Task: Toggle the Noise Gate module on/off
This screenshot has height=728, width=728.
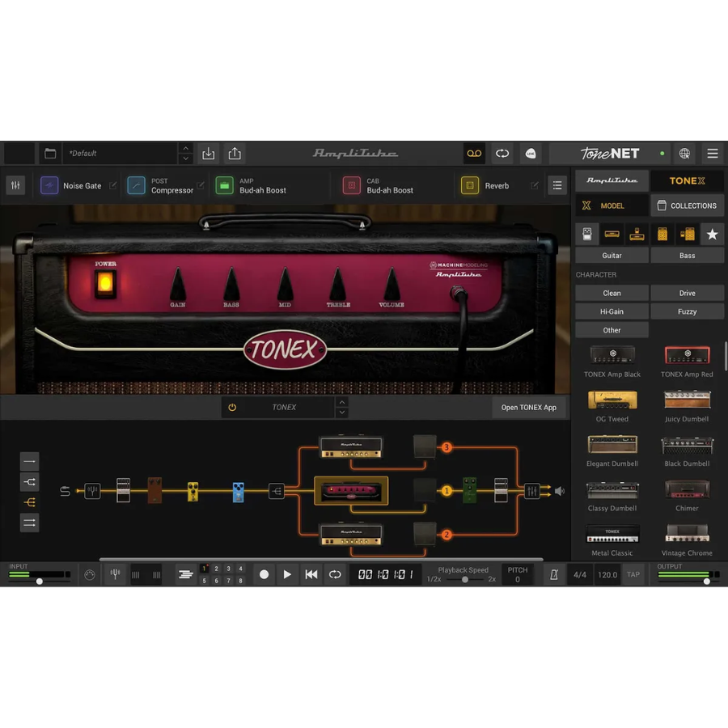Action: [x=49, y=186]
